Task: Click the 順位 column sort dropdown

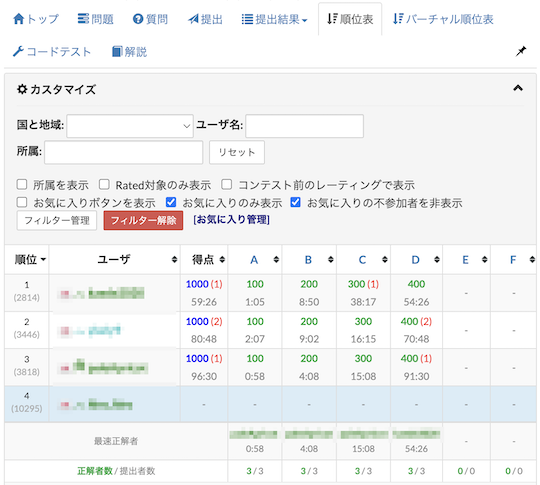Action: pos(43,259)
